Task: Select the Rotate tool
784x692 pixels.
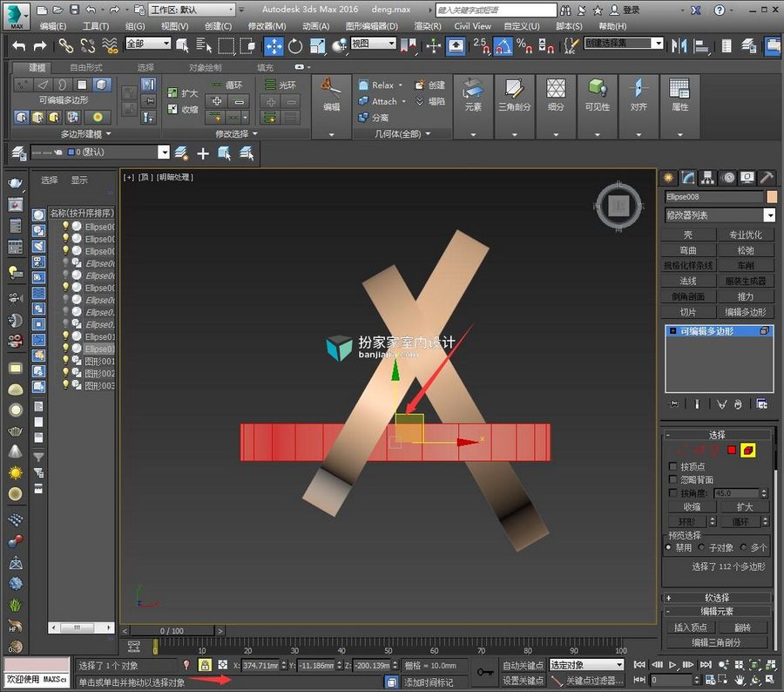Action: [295, 46]
